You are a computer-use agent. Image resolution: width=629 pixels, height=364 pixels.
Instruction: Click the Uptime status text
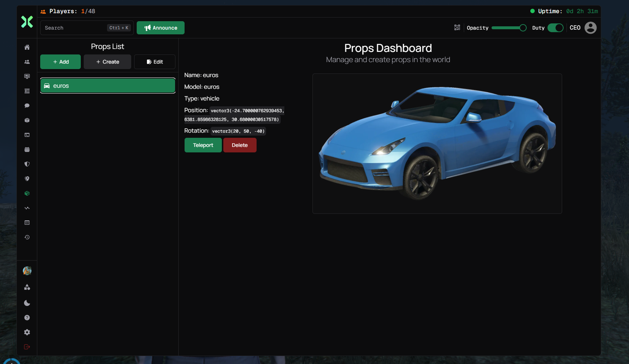coord(564,11)
